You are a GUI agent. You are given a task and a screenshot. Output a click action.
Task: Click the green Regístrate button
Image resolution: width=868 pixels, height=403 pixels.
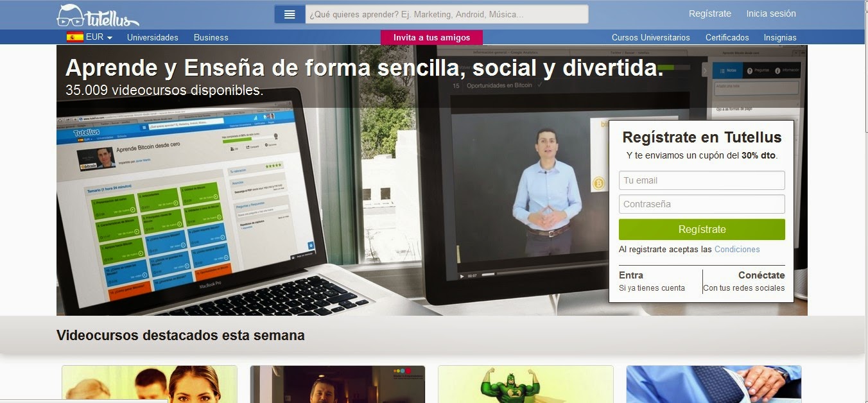click(x=702, y=229)
